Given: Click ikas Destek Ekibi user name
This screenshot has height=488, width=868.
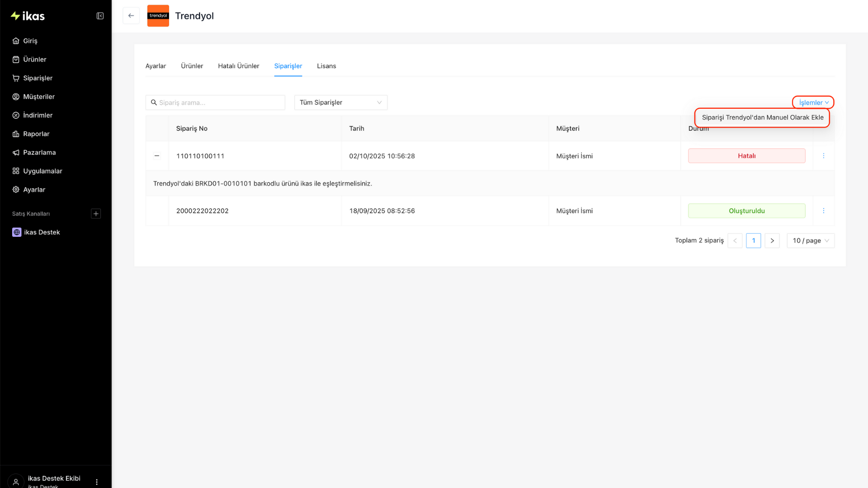Looking at the screenshot, I should pyautogui.click(x=54, y=478).
